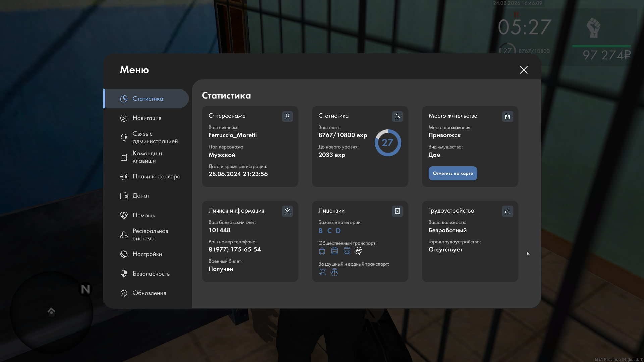Click the pickaxe icon in the 'Трудоустройство' card
This screenshot has height=362, width=644.
pos(507,211)
